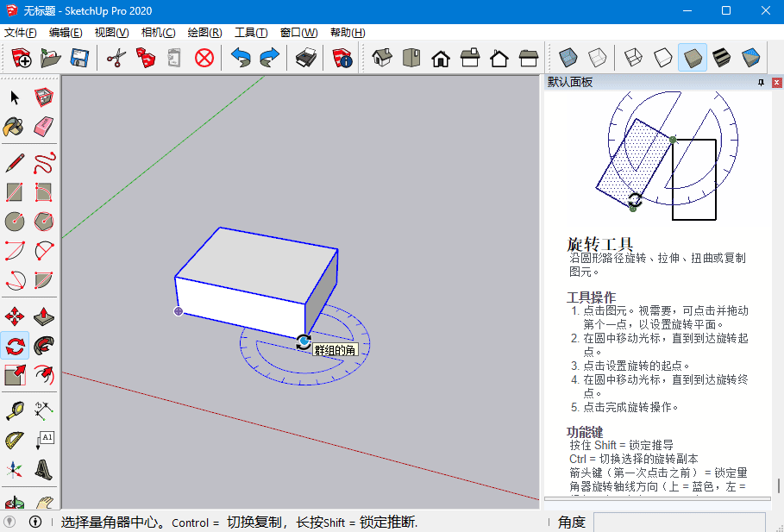Click the Model Info toolbar button
This screenshot has width=784, height=532.
click(342, 58)
